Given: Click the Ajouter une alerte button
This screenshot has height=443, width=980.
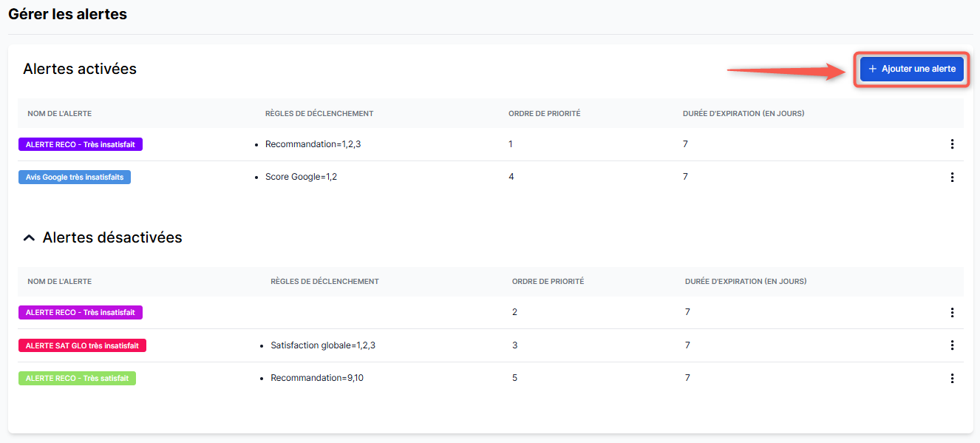Looking at the screenshot, I should tap(911, 69).
